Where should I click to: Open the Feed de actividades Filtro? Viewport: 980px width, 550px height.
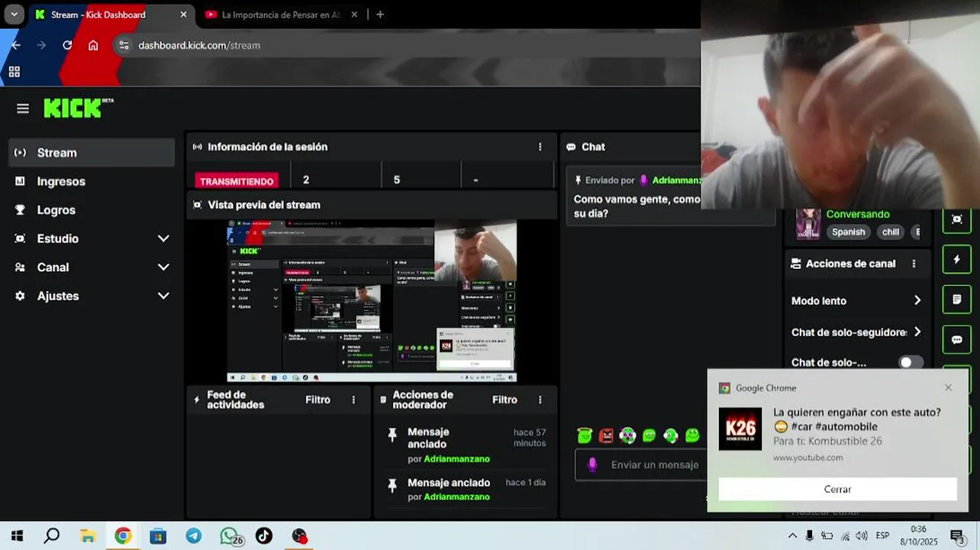pyautogui.click(x=318, y=400)
